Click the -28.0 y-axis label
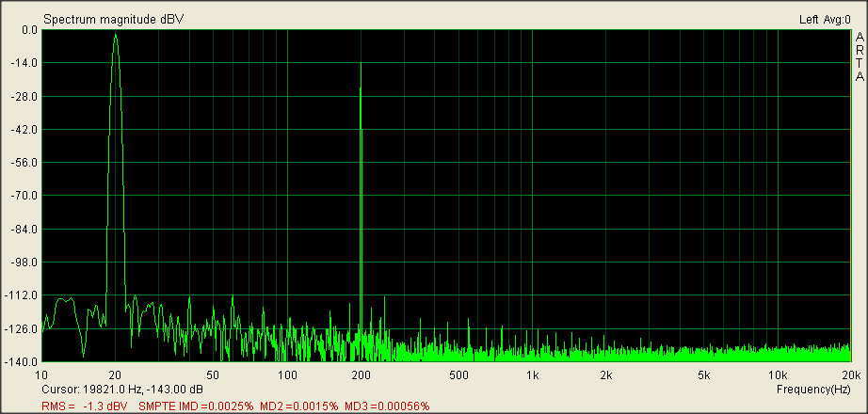868x414 pixels. (25, 97)
